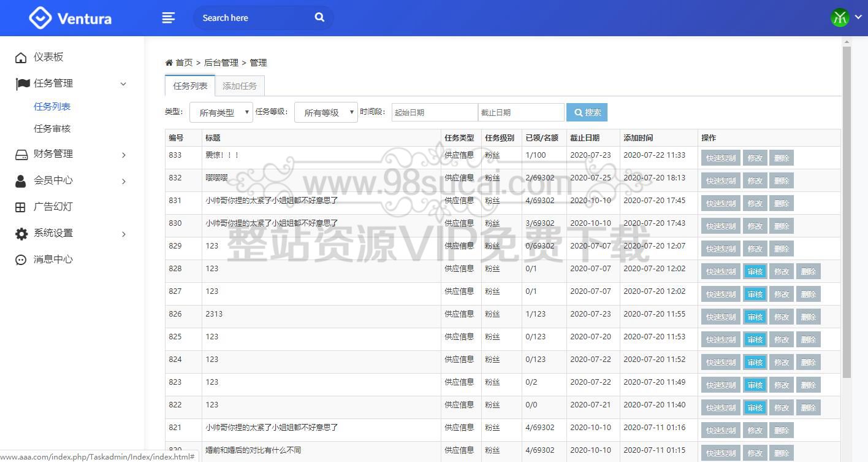The width and height of the screenshot is (868, 462).
Task: Expand the 财务管理 submenu chevron
Action: point(123,155)
